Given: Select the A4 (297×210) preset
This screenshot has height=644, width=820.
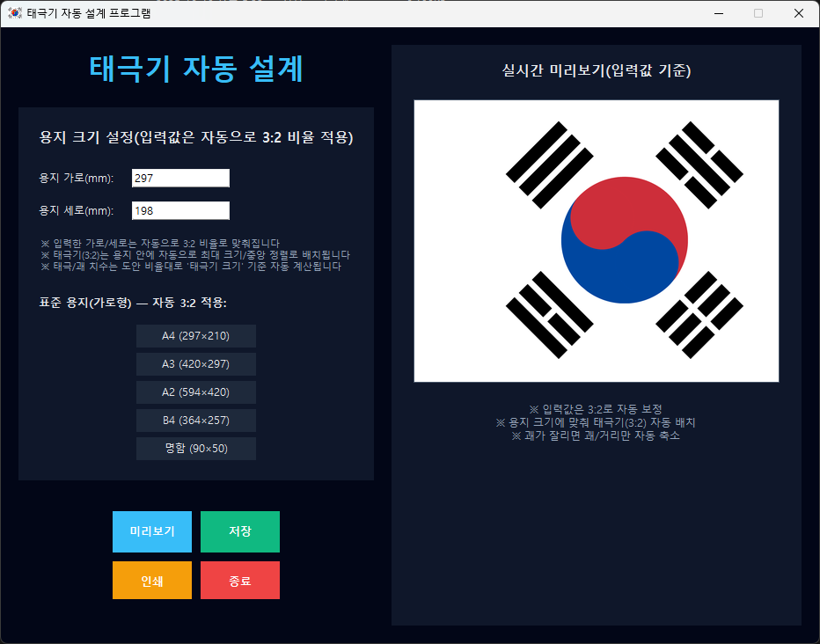Looking at the screenshot, I should click(196, 336).
